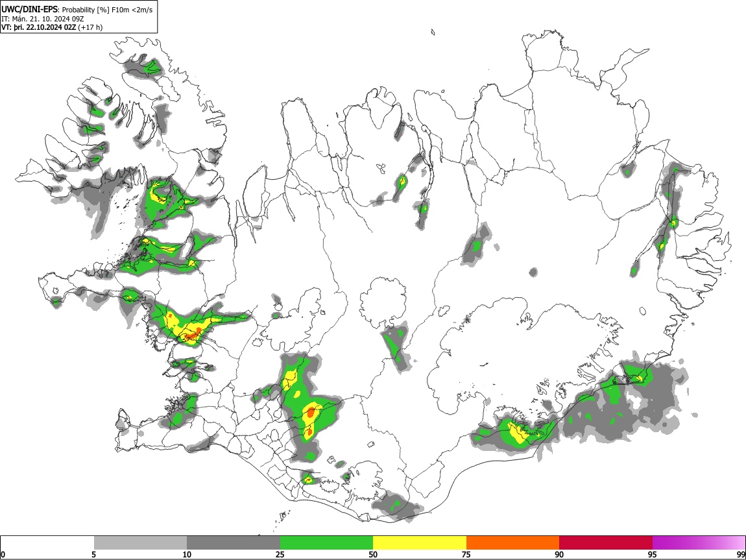The image size is (746, 560).
Task: Click the white 0-5% legend swatch
Action: (47, 543)
